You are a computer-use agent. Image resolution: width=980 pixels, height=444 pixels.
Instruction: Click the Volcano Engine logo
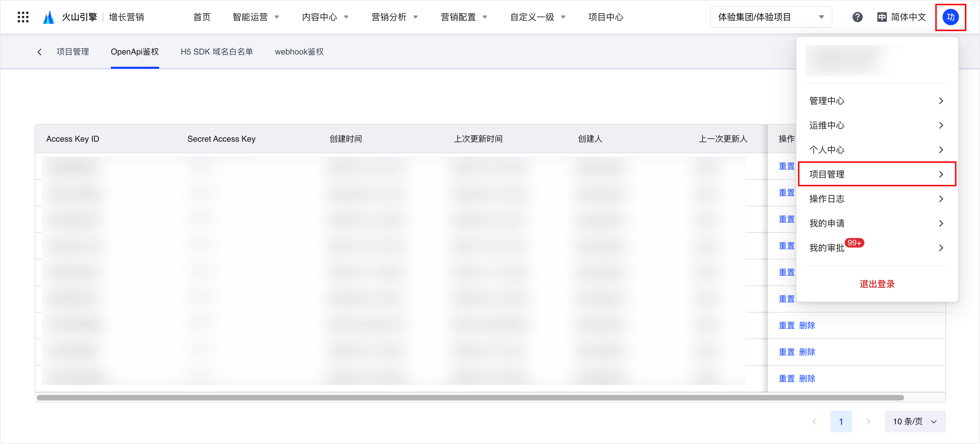pyautogui.click(x=49, y=17)
